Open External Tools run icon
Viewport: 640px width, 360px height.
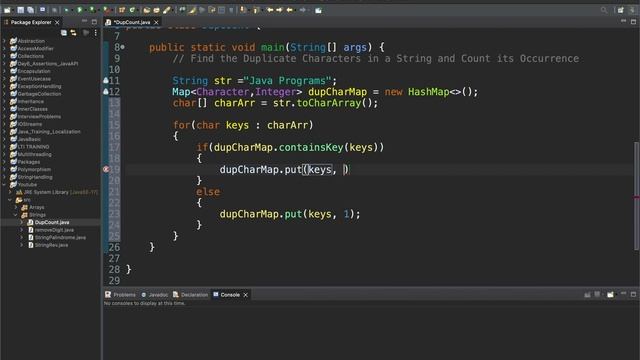107,10
